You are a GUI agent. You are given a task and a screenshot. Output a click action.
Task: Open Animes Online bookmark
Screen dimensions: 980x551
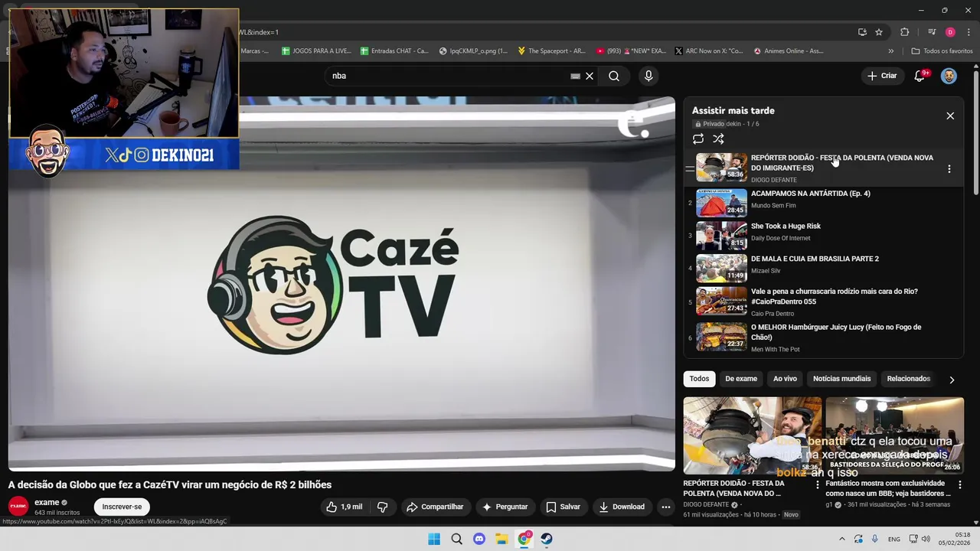coord(789,51)
